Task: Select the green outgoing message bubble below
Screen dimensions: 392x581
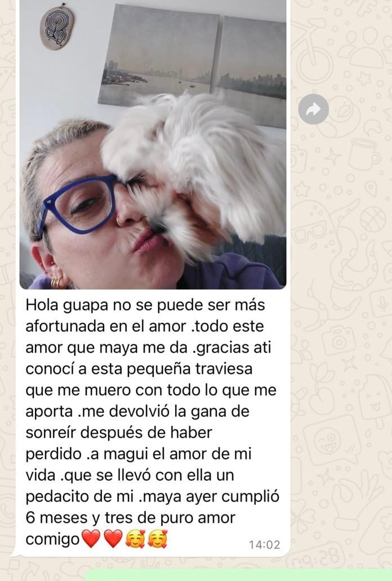Action: click(x=238, y=575)
